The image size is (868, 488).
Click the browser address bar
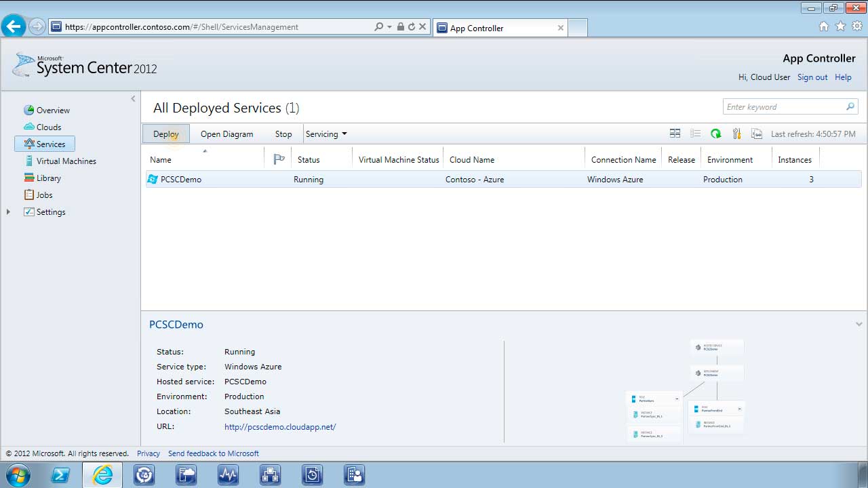pos(217,27)
